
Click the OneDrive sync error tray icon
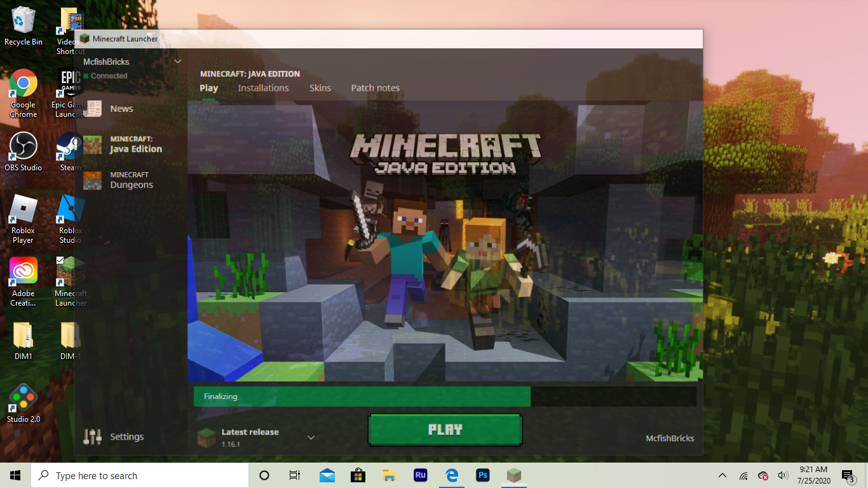point(763,475)
